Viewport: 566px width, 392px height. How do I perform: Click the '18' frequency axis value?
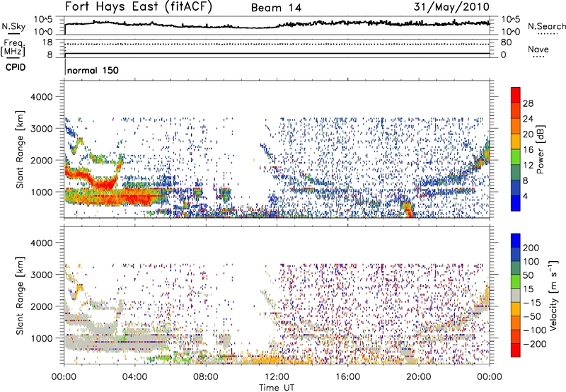point(47,42)
